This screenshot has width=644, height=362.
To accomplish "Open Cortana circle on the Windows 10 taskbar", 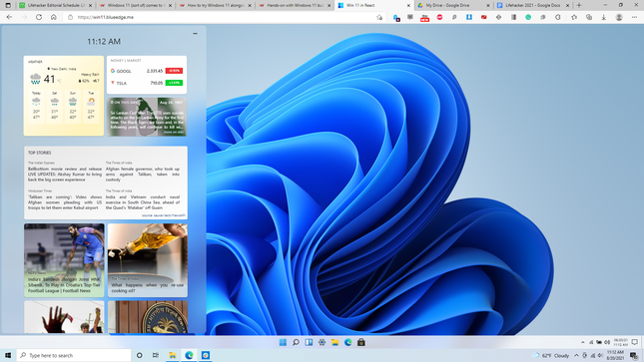I will pyautogui.click(x=139, y=355).
